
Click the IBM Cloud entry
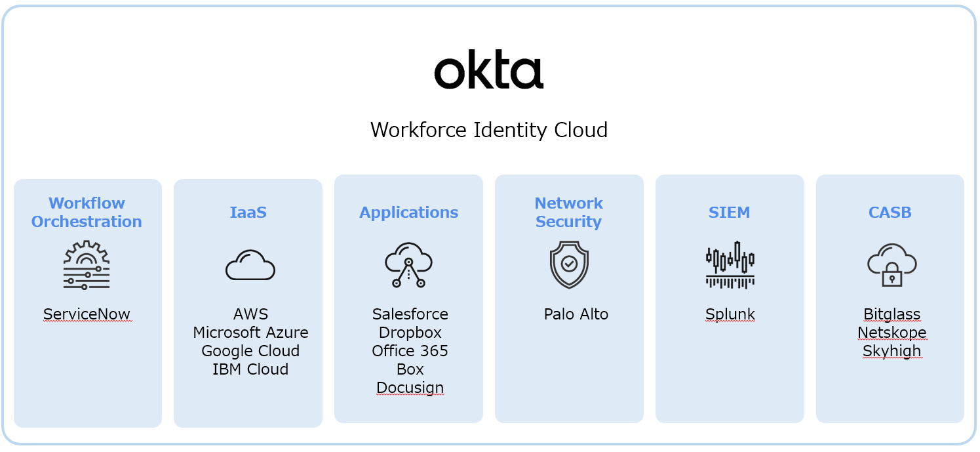(250, 369)
